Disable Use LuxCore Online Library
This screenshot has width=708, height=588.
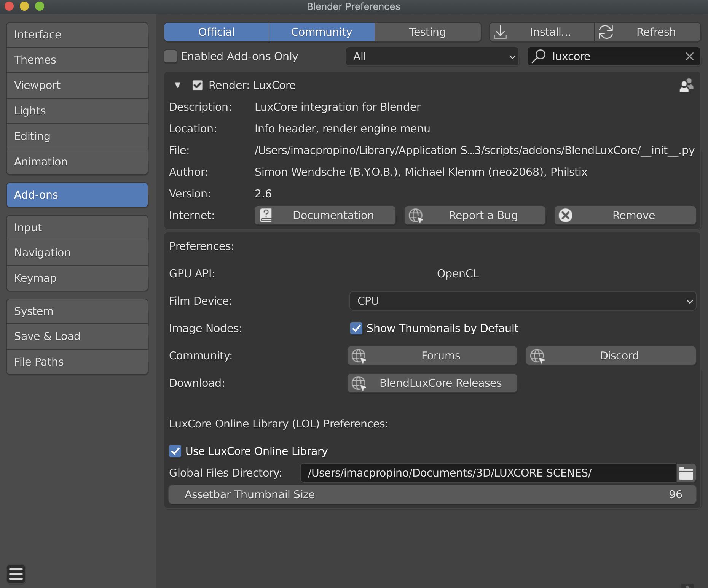175,451
